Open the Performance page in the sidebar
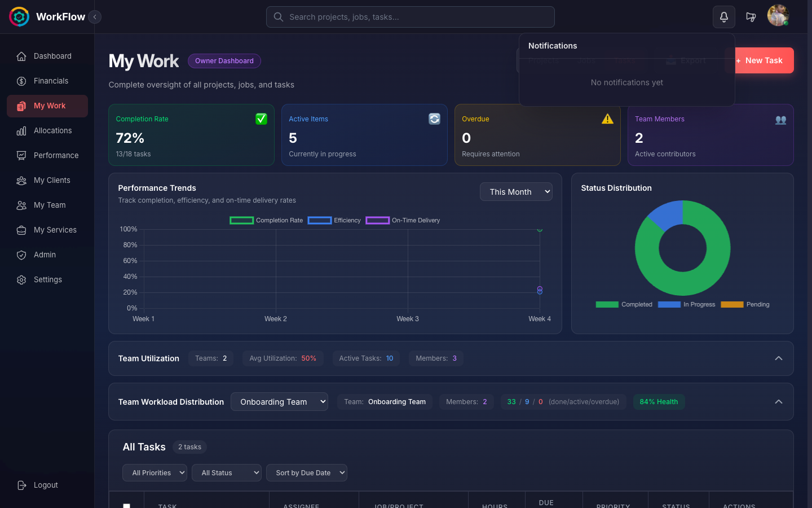 56,155
